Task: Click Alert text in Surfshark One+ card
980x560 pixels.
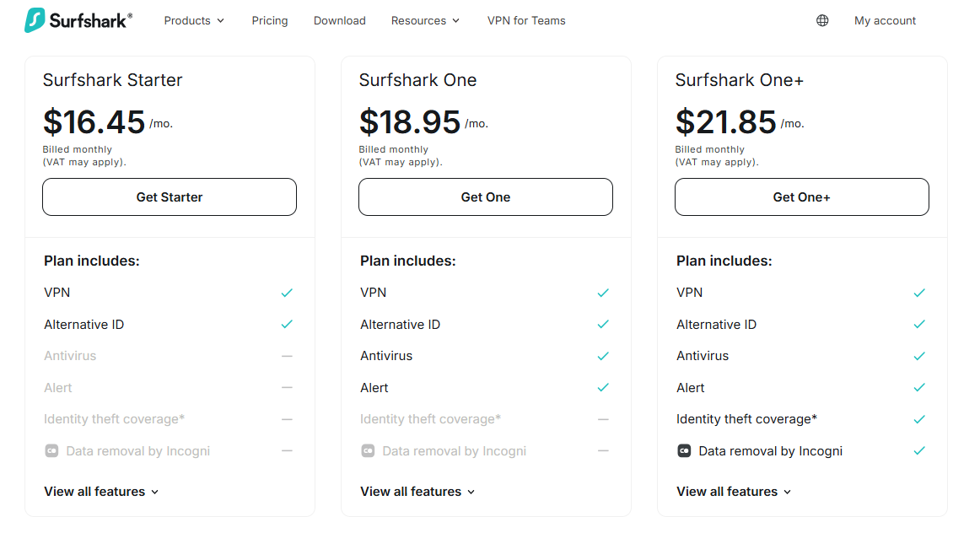Action: (x=691, y=387)
